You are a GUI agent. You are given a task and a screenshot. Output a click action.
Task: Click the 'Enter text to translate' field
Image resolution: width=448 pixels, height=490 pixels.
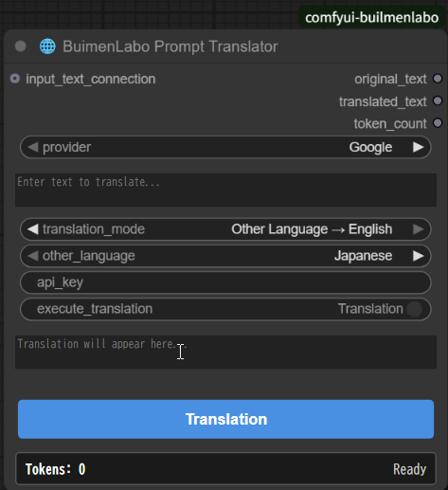point(225,190)
